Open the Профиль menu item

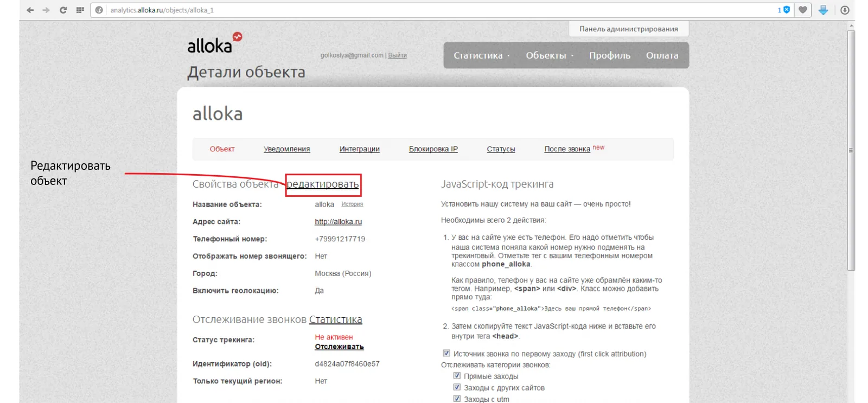click(x=610, y=55)
